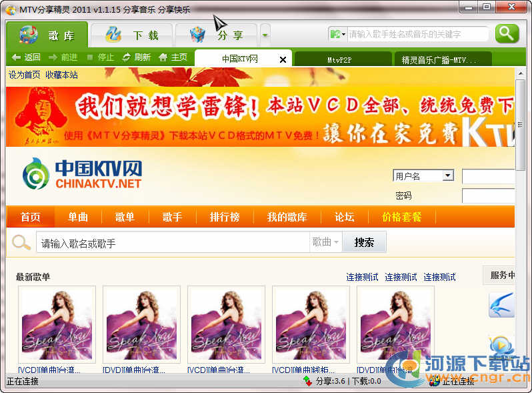The image size is (532, 393).
Task: Click the application icon in title bar
Action: point(11,9)
